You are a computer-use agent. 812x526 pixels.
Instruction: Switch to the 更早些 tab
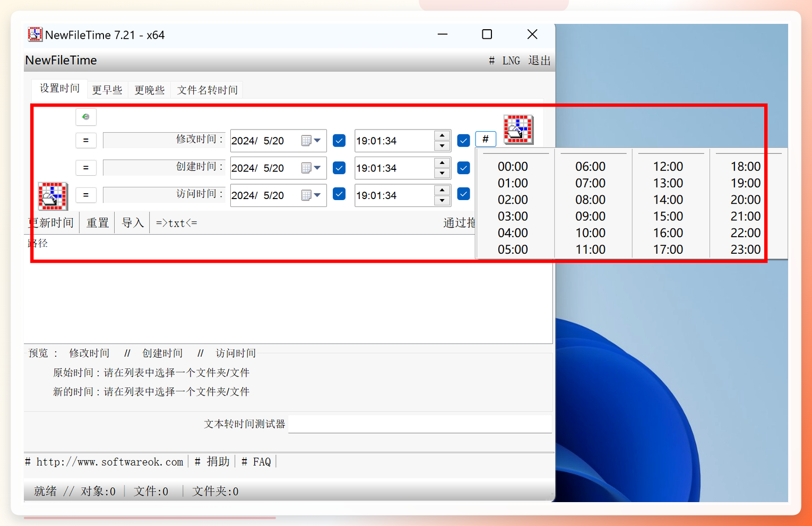click(107, 90)
